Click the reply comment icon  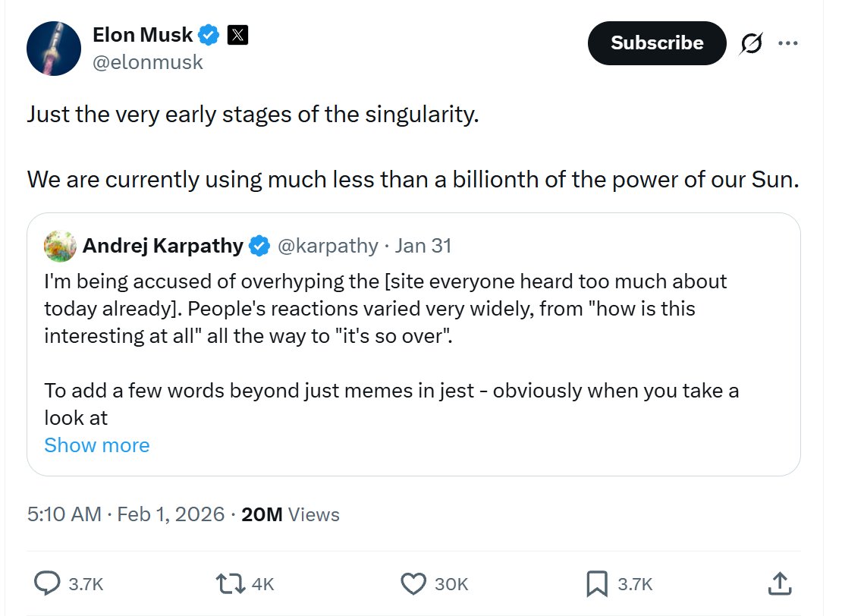(x=48, y=583)
